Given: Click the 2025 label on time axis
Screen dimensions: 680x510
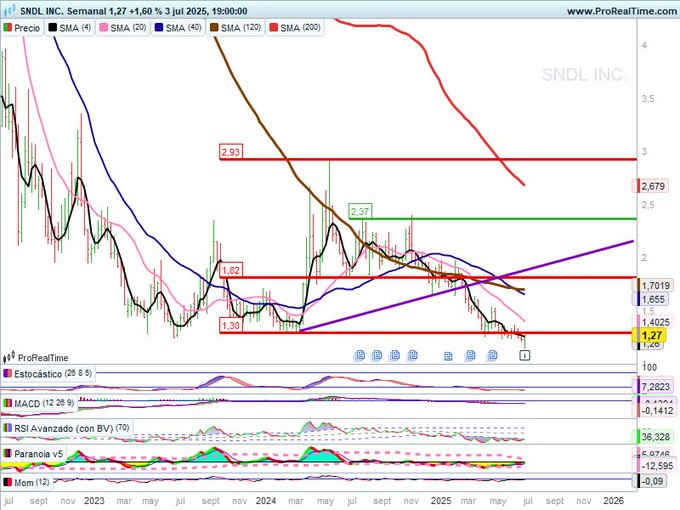Looking at the screenshot, I should (x=441, y=501).
